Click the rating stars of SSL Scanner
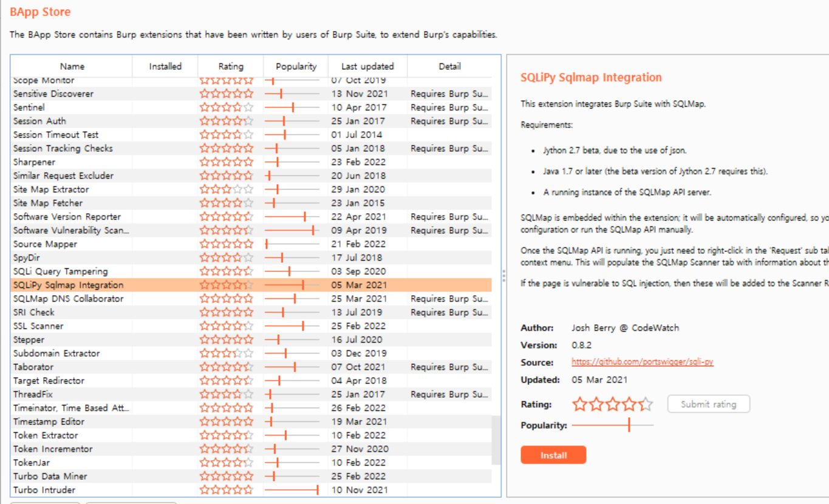 pos(227,325)
